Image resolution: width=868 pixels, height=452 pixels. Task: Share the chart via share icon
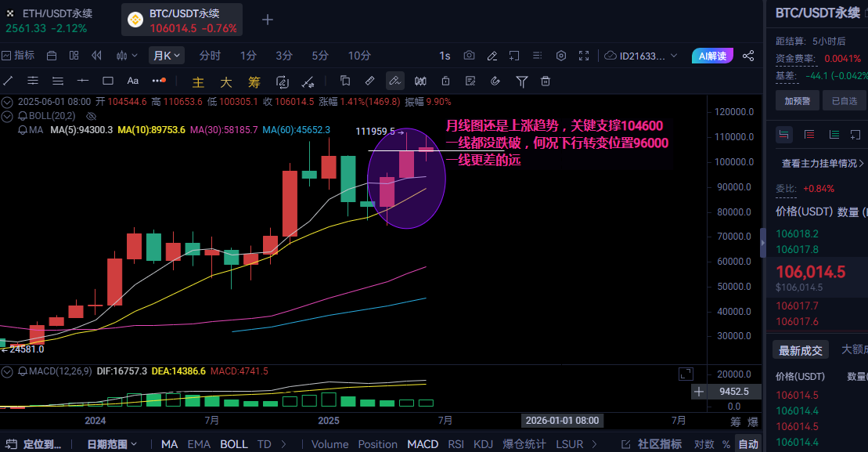[748, 56]
